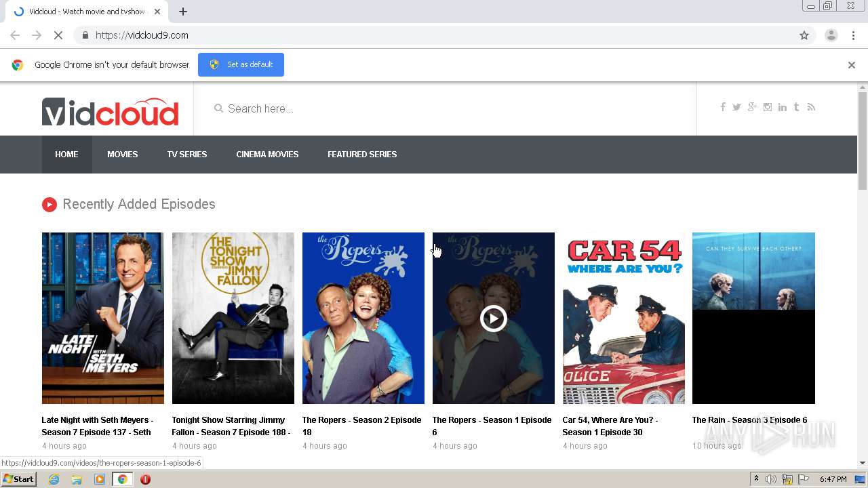Image resolution: width=868 pixels, height=488 pixels.
Task: Open Tonight Show Starring Jimmy Fallon title link
Action: tap(231, 426)
